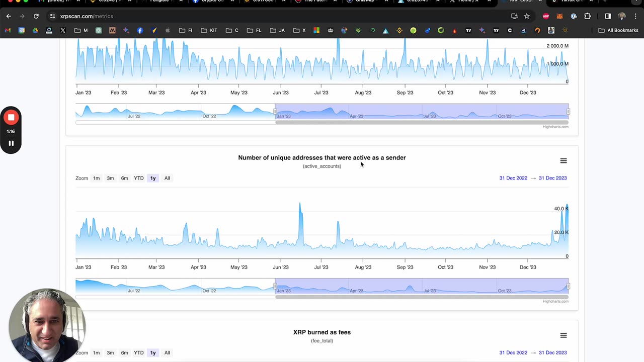Click active_accounts navigator left handle
This screenshot has width=644, height=362.
click(x=275, y=286)
